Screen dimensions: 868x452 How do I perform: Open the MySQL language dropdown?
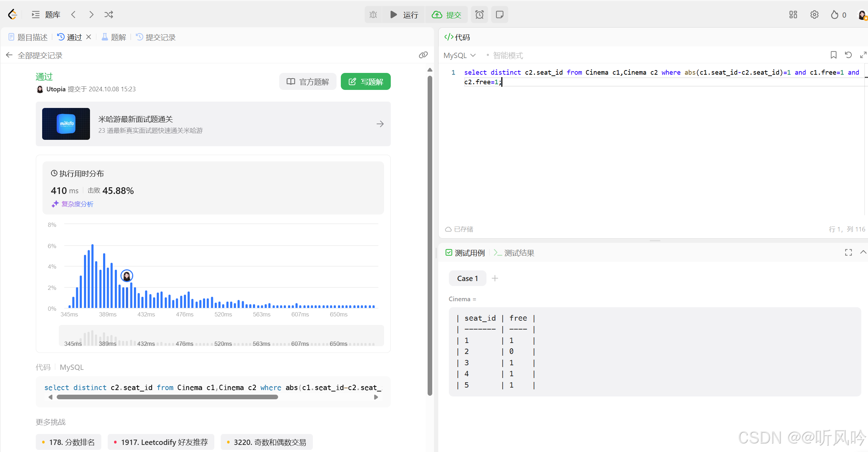(460, 56)
